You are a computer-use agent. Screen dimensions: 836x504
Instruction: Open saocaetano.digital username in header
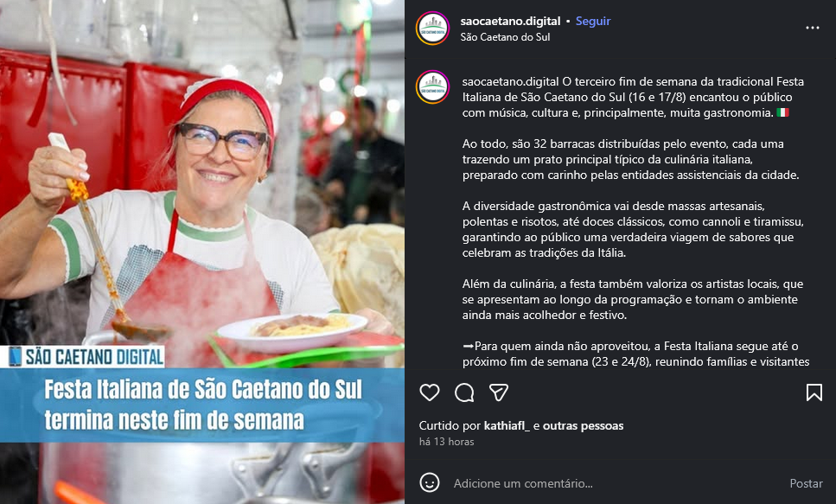tap(510, 21)
